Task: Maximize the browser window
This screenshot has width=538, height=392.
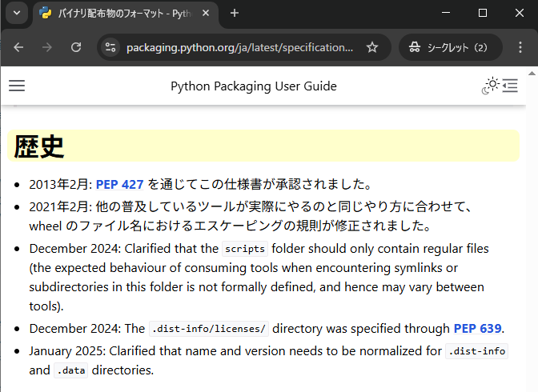Action: 483,13
